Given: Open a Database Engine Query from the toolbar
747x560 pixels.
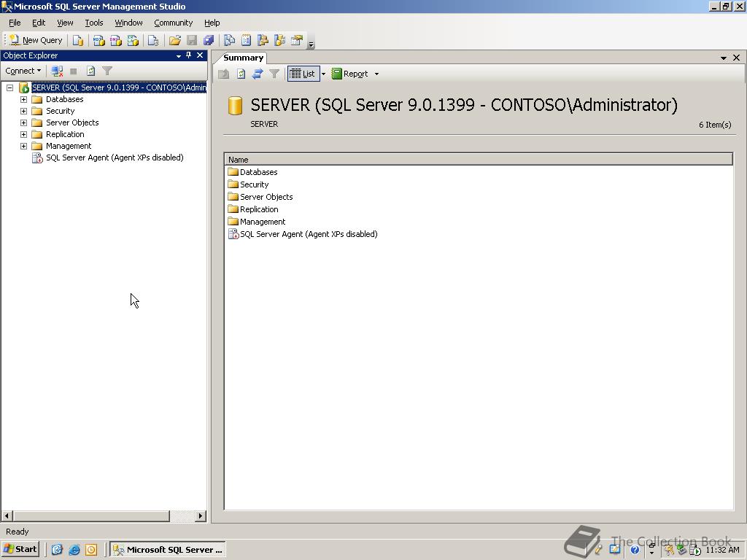Looking at the screenshot, I should 77,41.
